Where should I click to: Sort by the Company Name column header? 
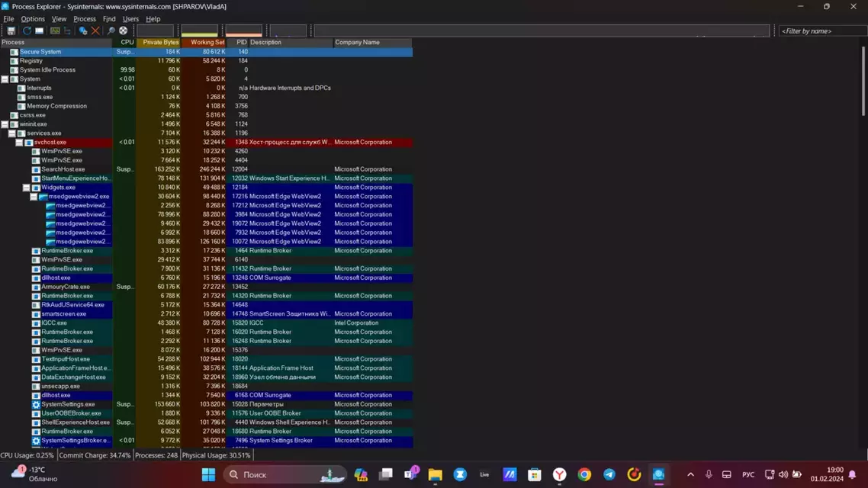point(372,43)
